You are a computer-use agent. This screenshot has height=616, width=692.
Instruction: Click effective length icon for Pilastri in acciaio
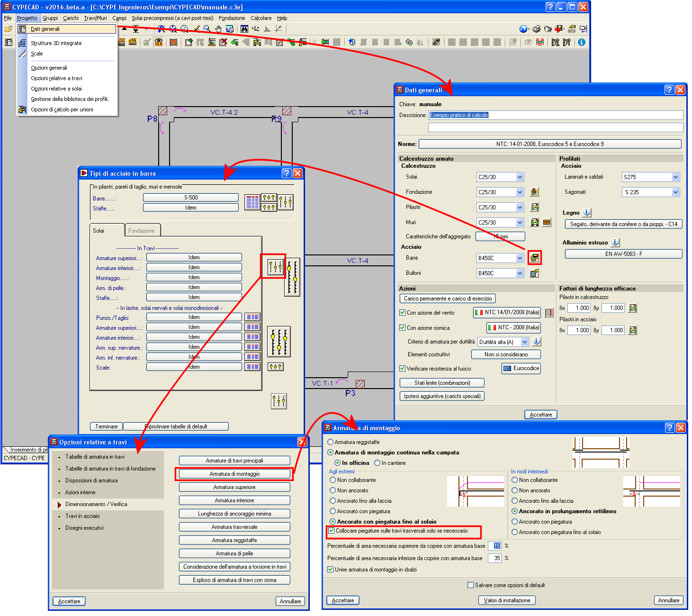(632, 330)
